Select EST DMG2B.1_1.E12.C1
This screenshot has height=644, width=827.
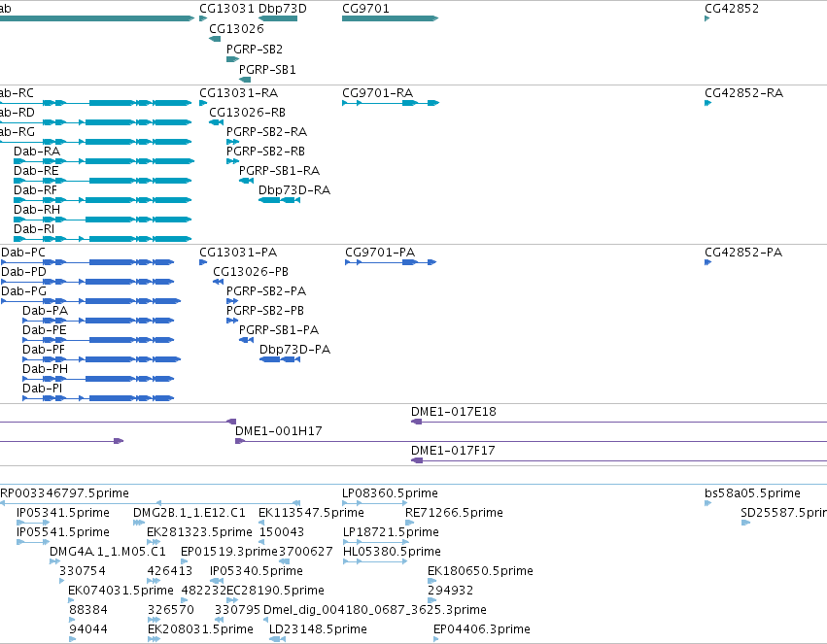190,513
